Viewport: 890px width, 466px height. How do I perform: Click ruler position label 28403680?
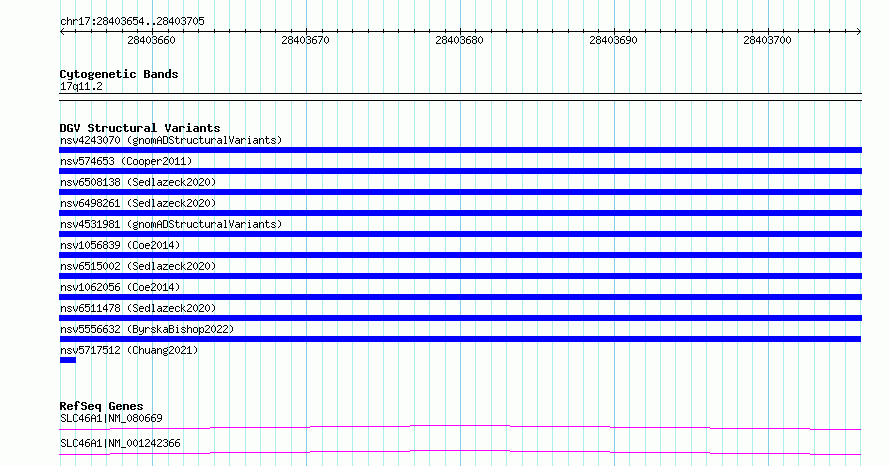pos(459,40)
